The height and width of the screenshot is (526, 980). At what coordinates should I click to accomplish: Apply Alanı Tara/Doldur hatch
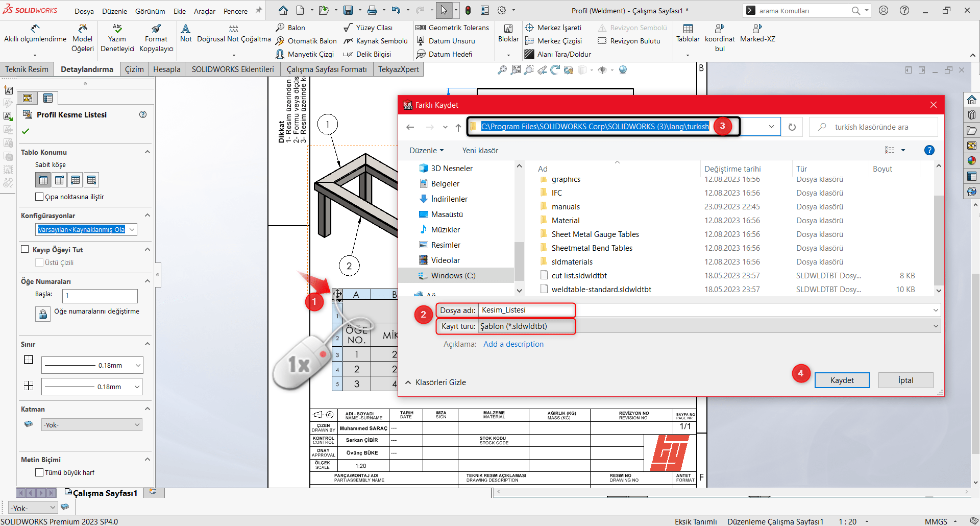[x=557, y=54]
